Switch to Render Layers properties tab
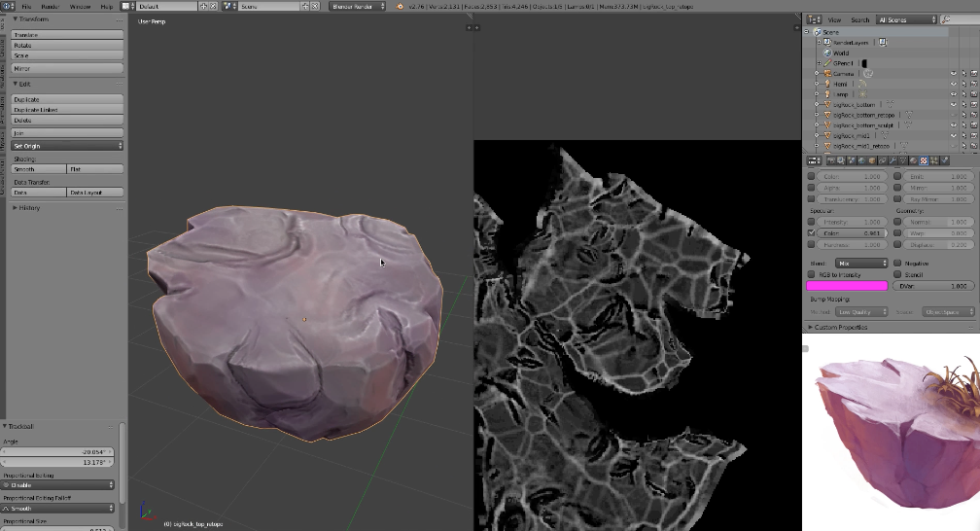 (x=841, y=160)
